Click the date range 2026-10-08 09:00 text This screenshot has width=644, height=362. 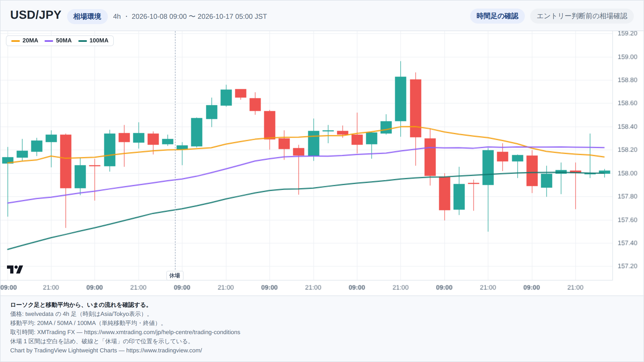point(159,16)
